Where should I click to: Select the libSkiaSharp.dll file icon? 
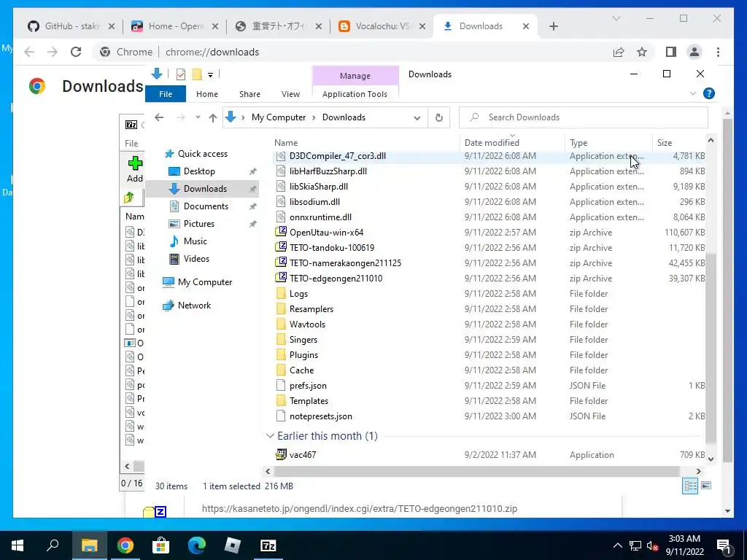tap(281, 187)
